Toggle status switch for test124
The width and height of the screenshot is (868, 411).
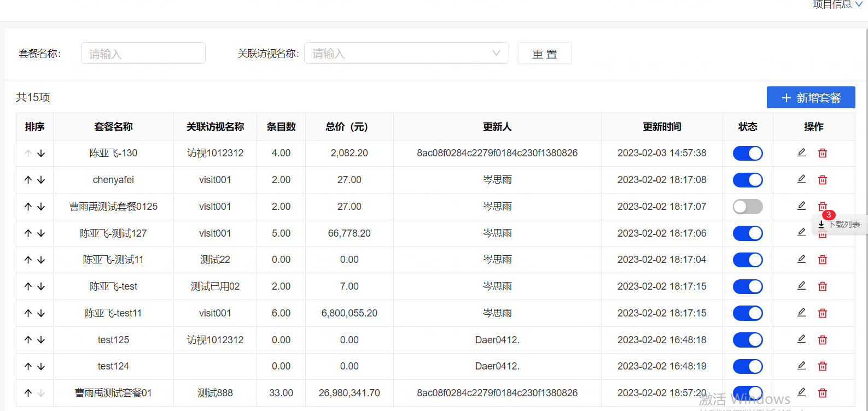748,367
